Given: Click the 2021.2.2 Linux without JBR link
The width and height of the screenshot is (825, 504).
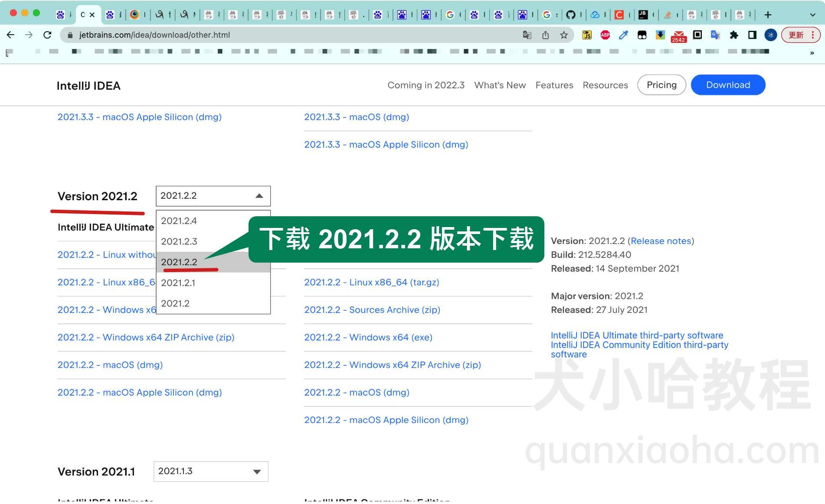Looking at the screenshot, I should click(107, 255).
